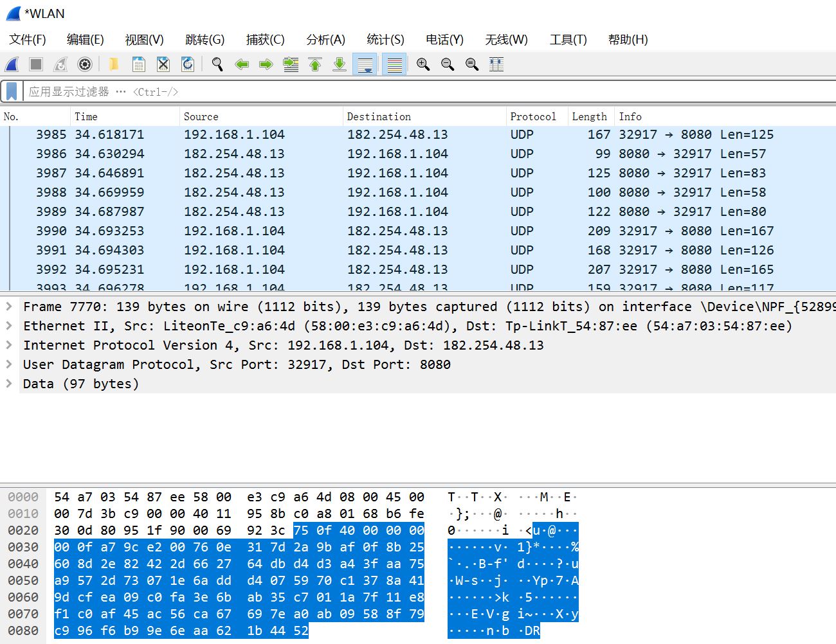Viewport: 836px width, 644px height.
Task: Toggle auto-scroll during live capture
Action: point(365,64)
